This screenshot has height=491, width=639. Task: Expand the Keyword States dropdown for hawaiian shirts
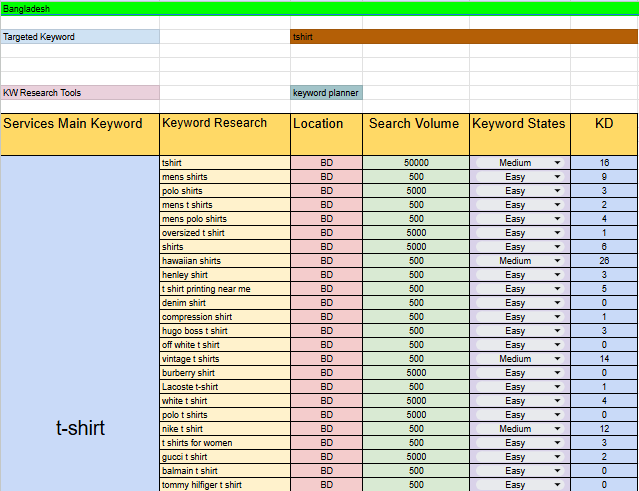tap(557, 261)
